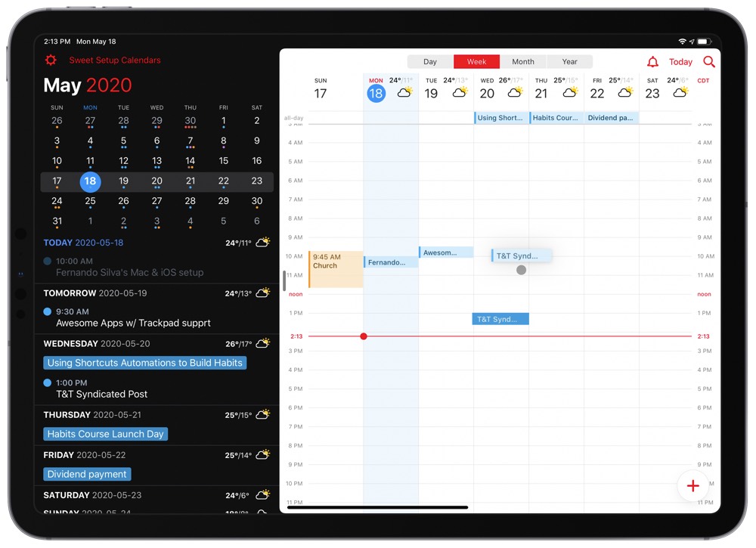Screen dimensions: 756x548
Task: Tap Wi-Fi icon in status bar
Action: 683,42
